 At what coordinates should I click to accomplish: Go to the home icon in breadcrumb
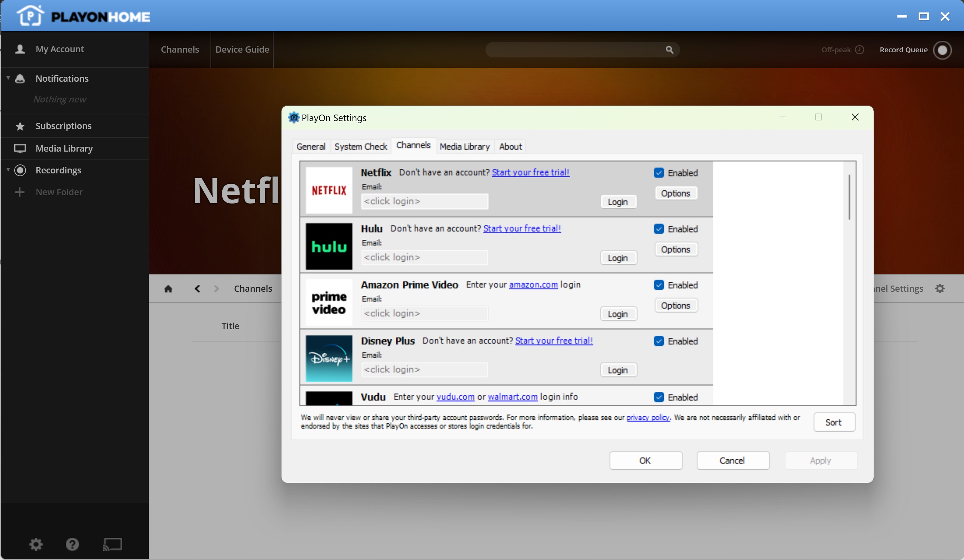168,289
